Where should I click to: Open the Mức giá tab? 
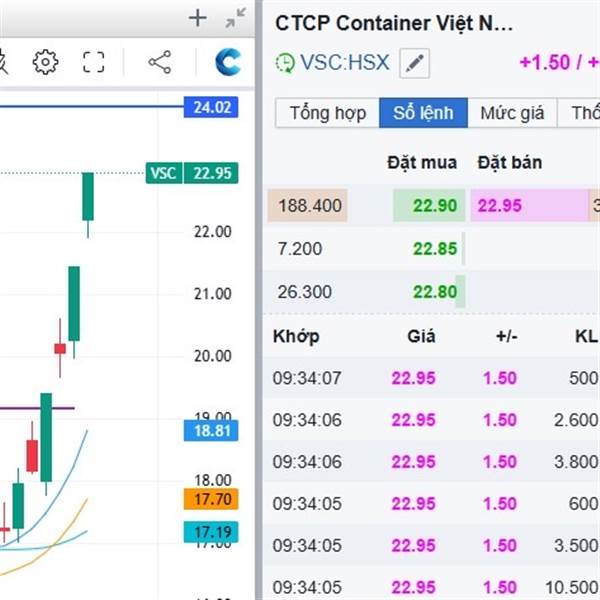tap(512, 113)
